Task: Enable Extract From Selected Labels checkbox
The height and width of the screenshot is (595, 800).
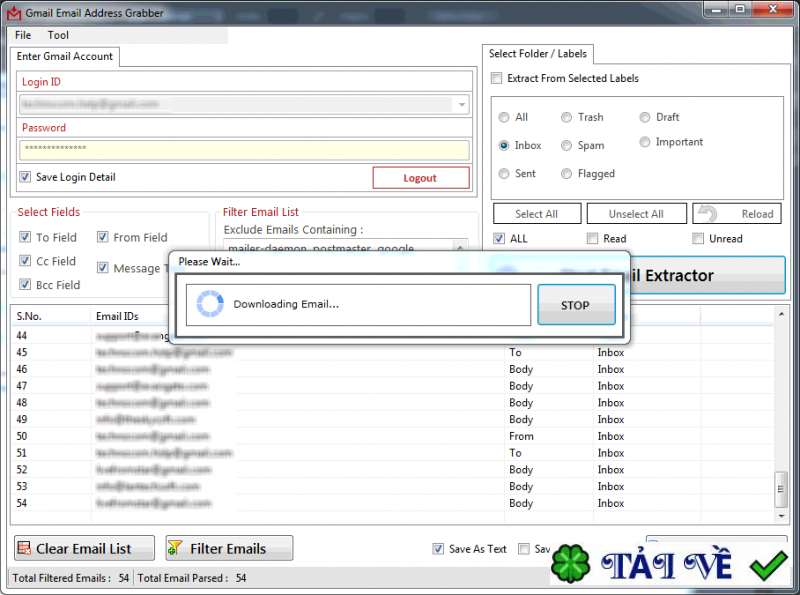Action: (496, 78)
